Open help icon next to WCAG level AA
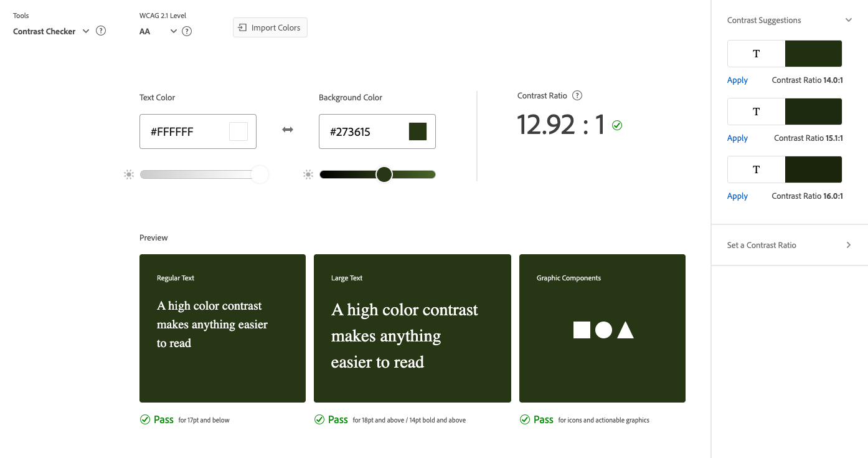 click(x=186, y=31)
